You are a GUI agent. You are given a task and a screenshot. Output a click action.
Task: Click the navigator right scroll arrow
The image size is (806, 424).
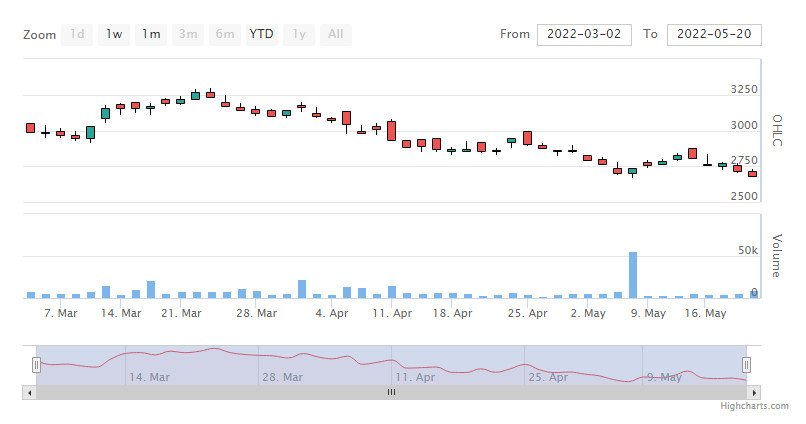coord(754,393)
